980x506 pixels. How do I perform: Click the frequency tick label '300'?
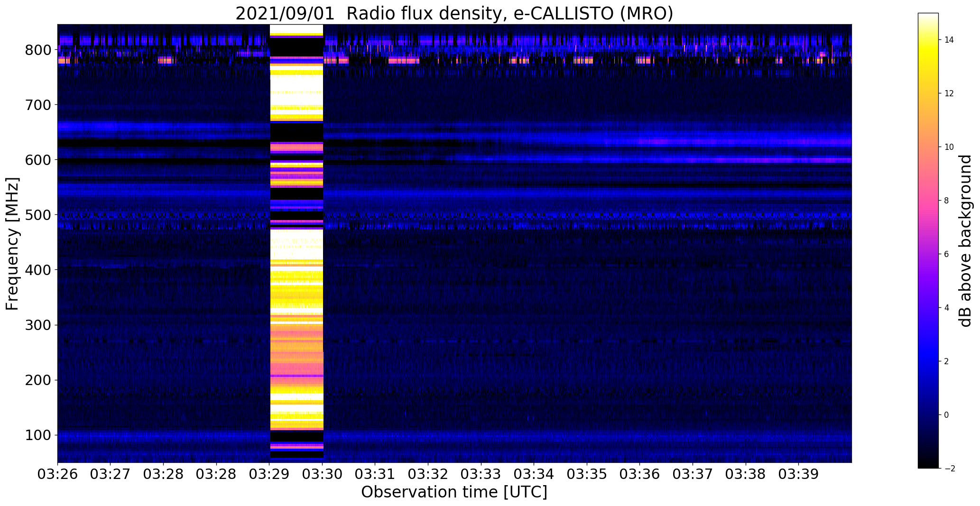pos(38,325)
